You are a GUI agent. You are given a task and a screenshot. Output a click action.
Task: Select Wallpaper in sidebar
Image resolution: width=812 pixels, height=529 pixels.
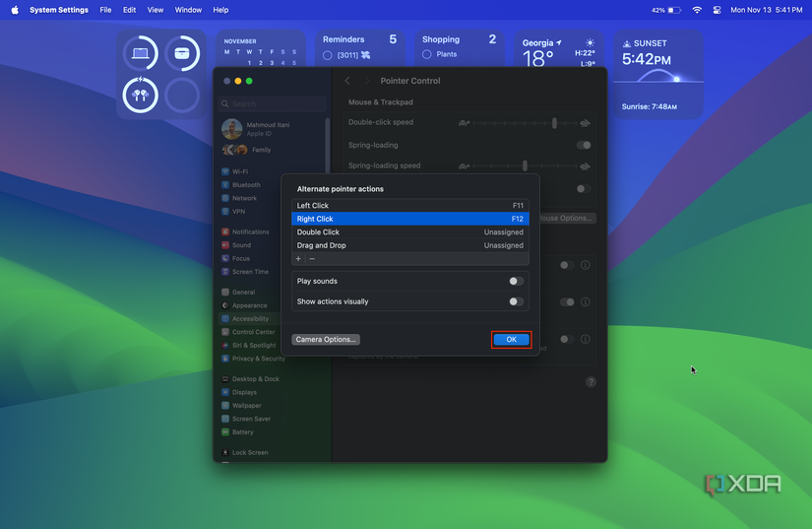242,406
